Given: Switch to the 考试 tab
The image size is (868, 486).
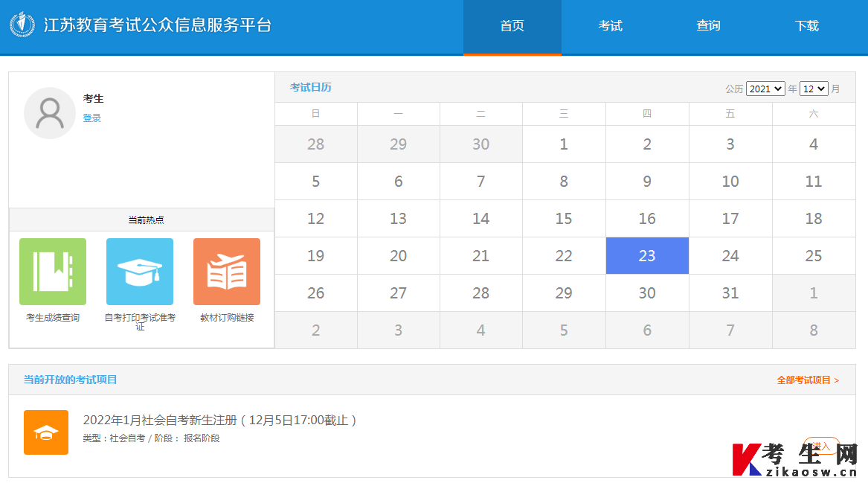Looking at the screenshot, I should coord(610,26).
